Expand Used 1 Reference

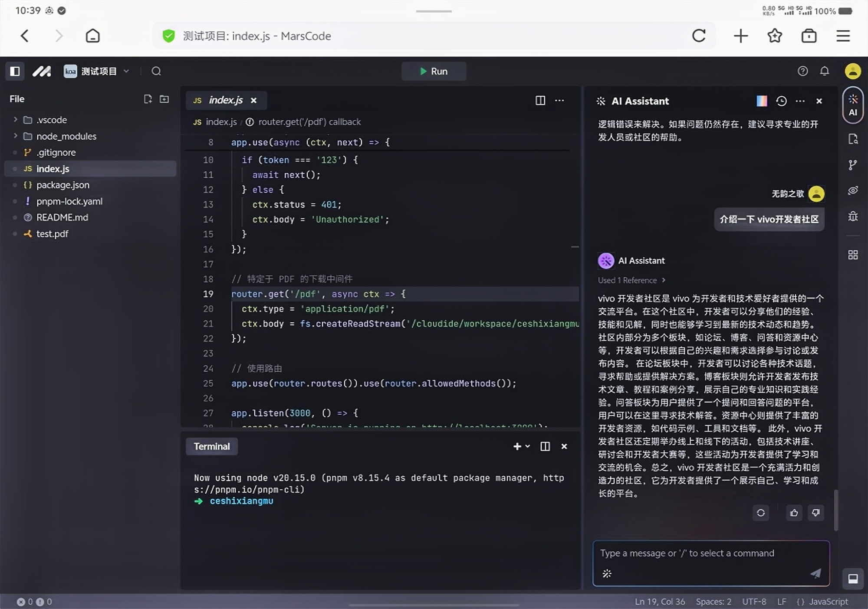tap(631, 280)
